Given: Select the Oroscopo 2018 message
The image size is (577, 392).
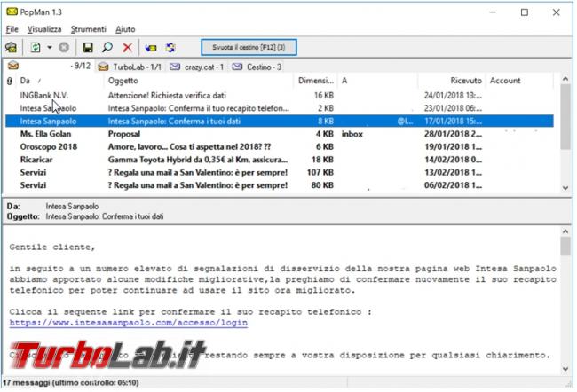Looking at the screenshot, I should (280, 147).
